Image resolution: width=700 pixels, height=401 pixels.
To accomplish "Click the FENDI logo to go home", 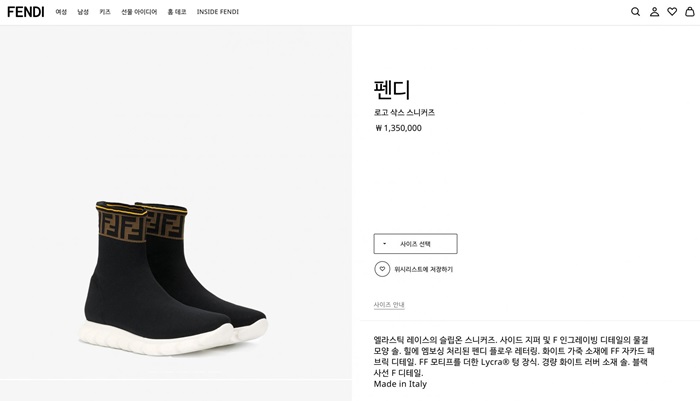I will (26, 12).
